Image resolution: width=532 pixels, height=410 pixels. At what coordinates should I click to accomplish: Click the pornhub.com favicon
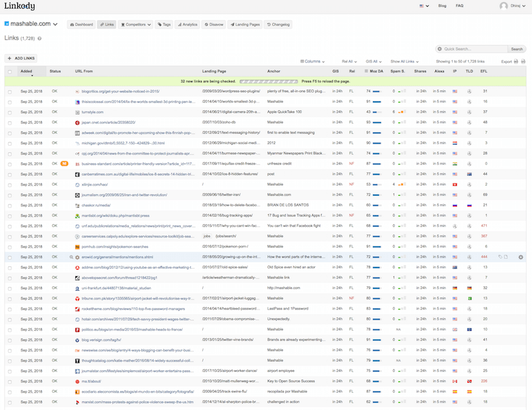tap(77, 247)
